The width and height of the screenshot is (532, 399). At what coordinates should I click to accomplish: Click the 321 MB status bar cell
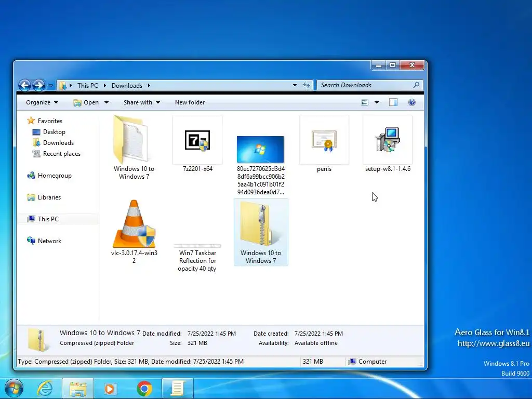coord(313,362)
